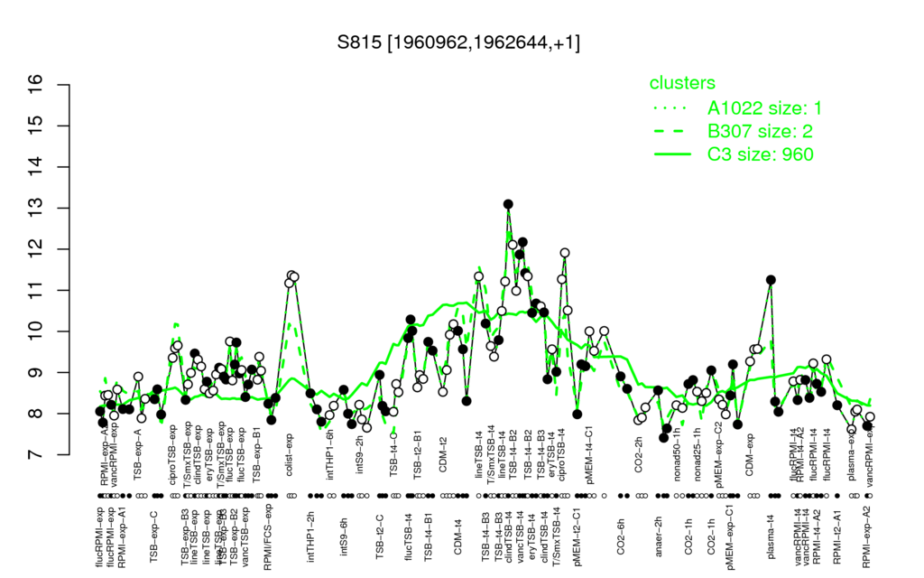Click y-axis tick label 14
This screenshot has width=924, height=578.
(x=36, y=167)
